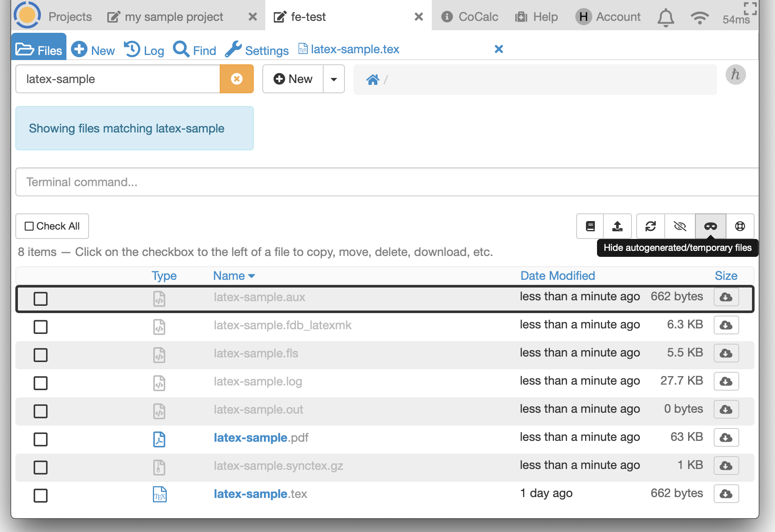The width and height of the screenshot is (775, 532).
Task: Hide autogenerated temporary files mask icon
Action: pos(710,226)
